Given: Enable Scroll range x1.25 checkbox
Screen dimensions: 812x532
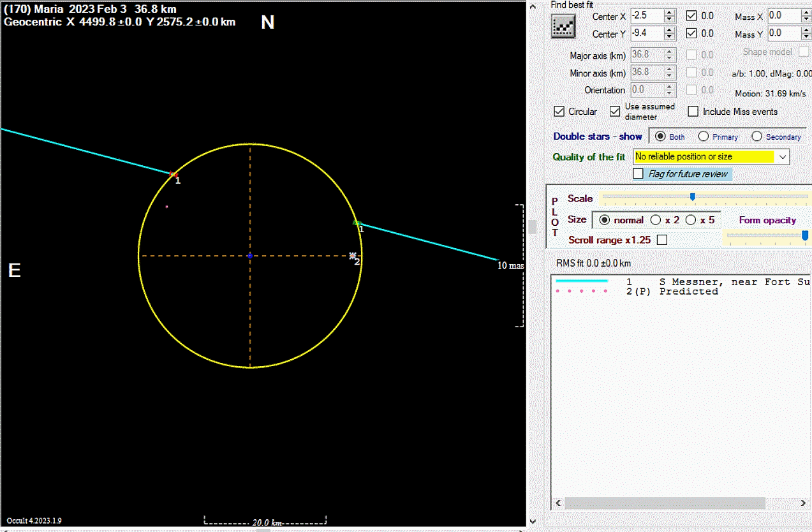Looking at the screenshot, I should (x=662, y=240).
